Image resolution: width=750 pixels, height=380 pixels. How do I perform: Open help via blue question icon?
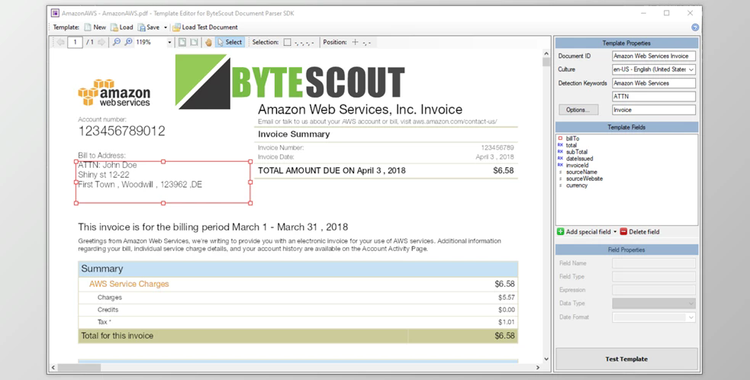click(695, 28)
